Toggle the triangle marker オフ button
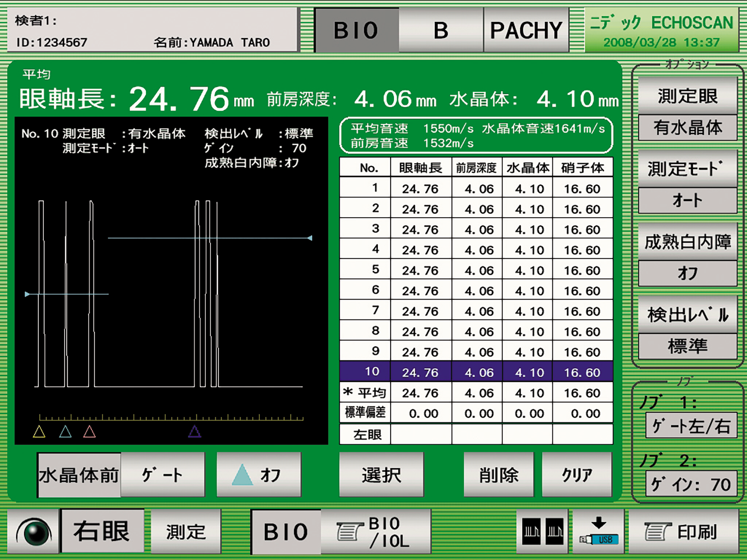This screenshot has height=560, width=747. coord(259,475)
